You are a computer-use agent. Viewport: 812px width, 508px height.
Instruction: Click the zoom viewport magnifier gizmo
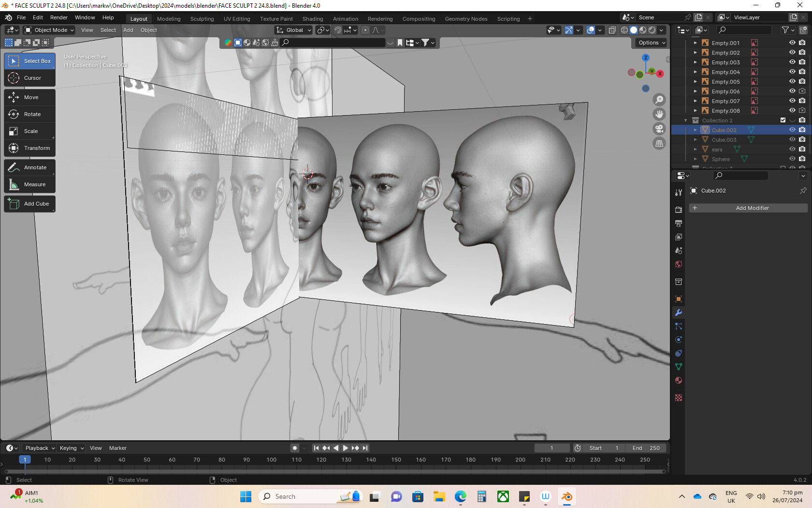659,100
